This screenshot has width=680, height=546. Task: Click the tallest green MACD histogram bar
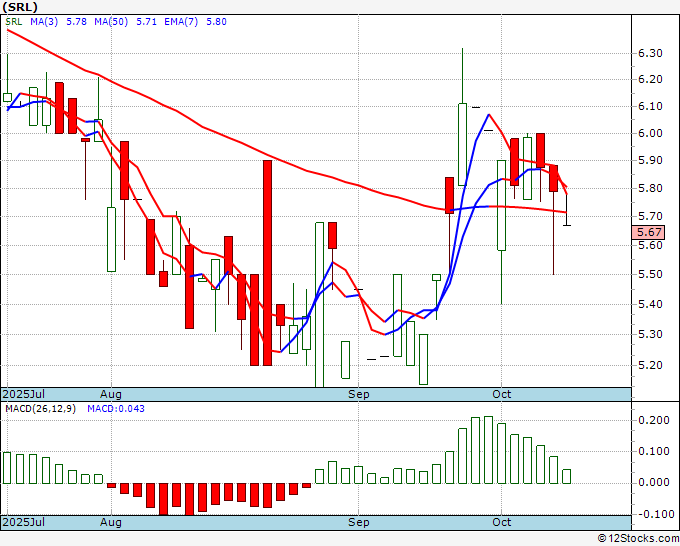489,450
